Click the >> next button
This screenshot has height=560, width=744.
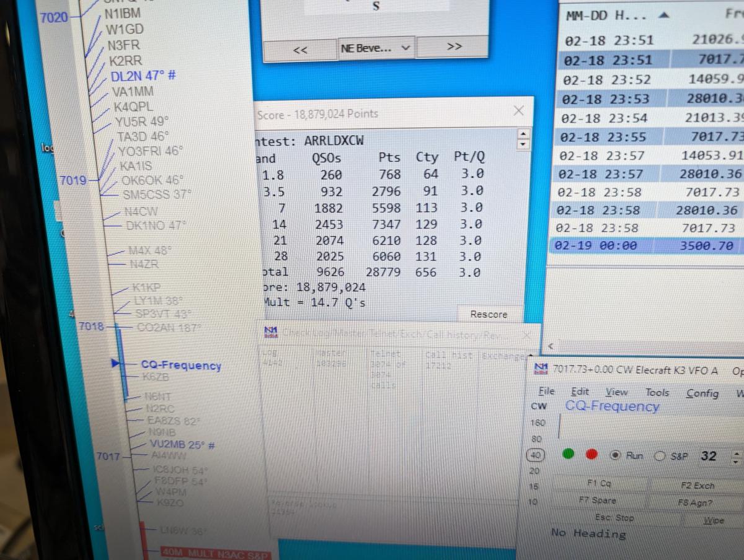(454, 46)
